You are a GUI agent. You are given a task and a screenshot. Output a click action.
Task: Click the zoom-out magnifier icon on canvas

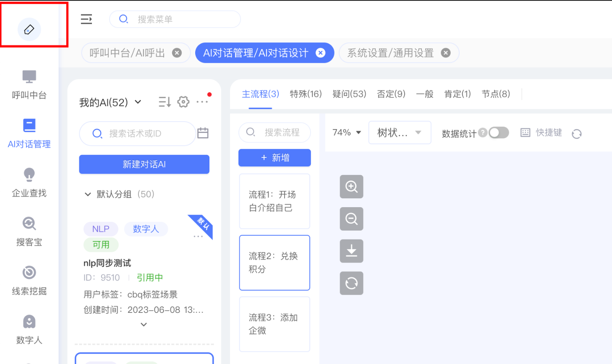[351, 219]
